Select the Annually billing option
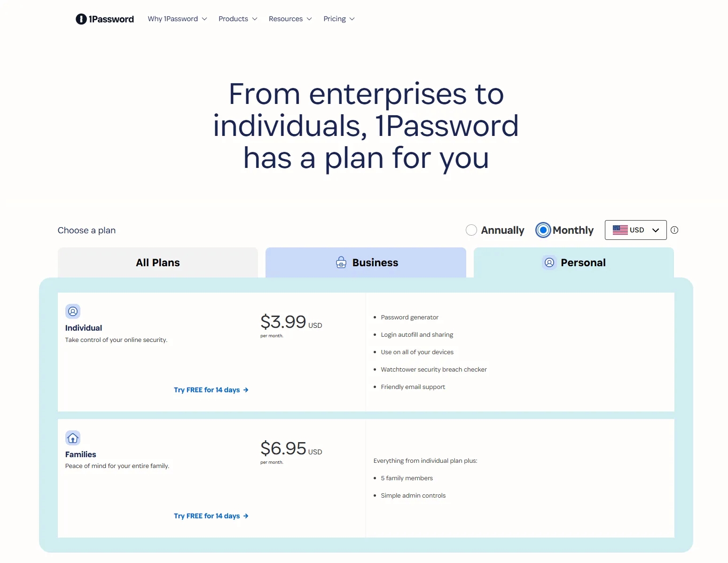 tap(471, 230)
